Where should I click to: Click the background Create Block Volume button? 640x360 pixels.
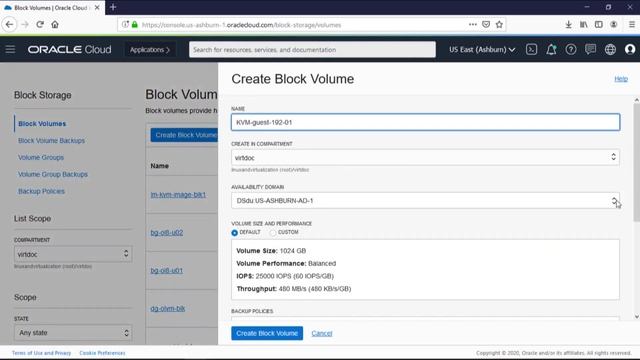click(x=184, y=135)
